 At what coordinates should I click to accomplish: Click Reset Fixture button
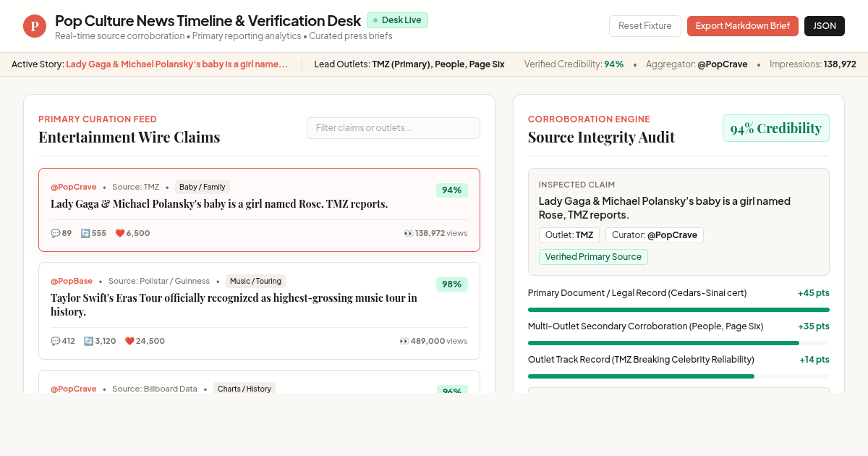click(645, 26)
